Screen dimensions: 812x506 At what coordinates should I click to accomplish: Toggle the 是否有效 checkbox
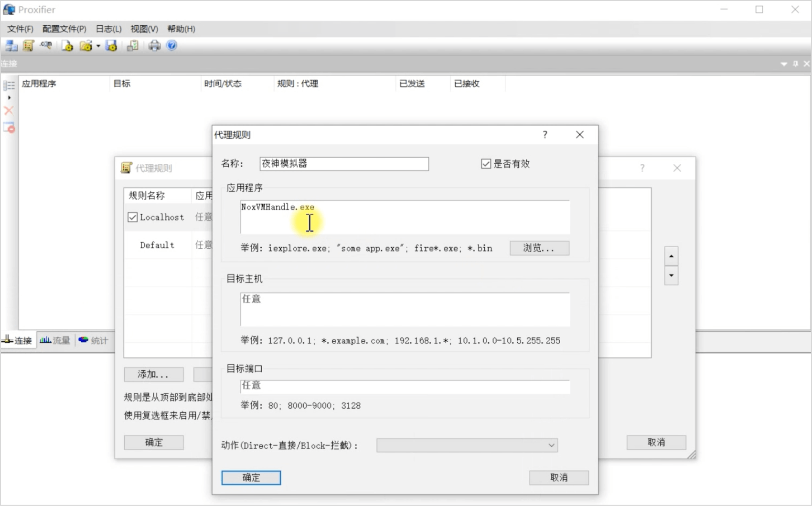486,164
